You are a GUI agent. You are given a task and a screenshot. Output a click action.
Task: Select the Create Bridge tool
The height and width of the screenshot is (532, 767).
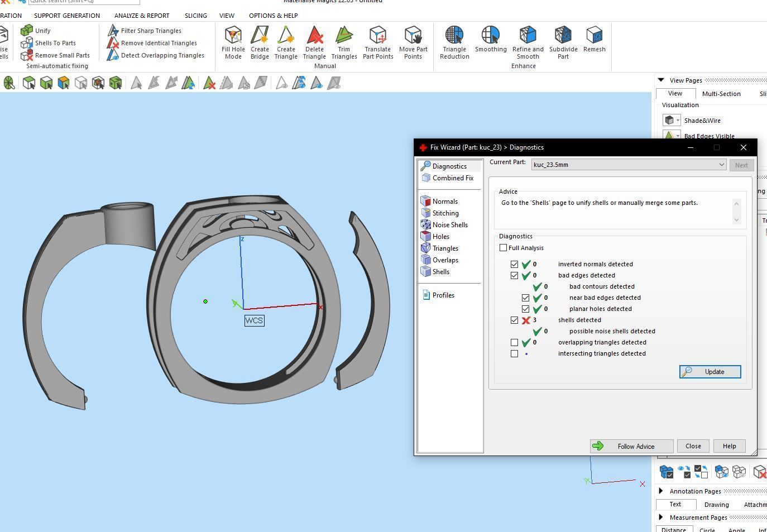[x=260, y=42]
